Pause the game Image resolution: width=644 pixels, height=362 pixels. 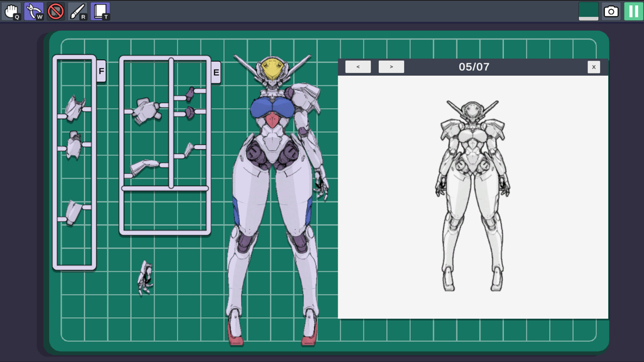[x=633, y=11]
